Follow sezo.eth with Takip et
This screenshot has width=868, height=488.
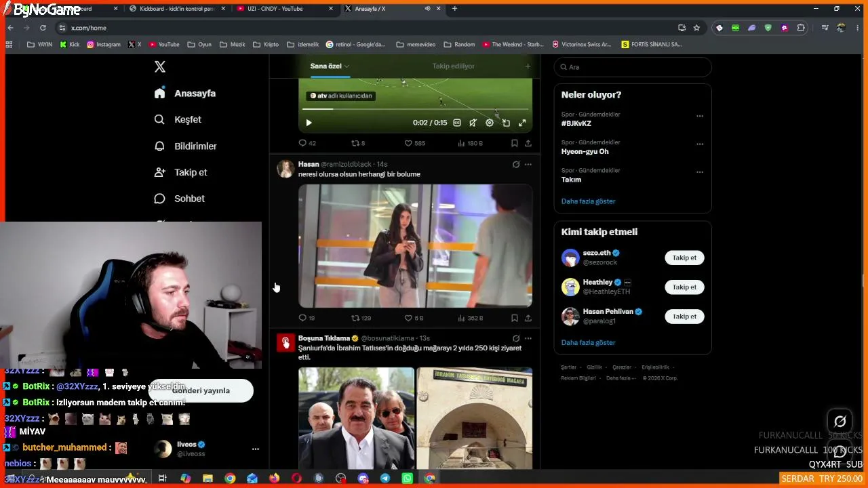pyautogui.click(x=684, y=258)
